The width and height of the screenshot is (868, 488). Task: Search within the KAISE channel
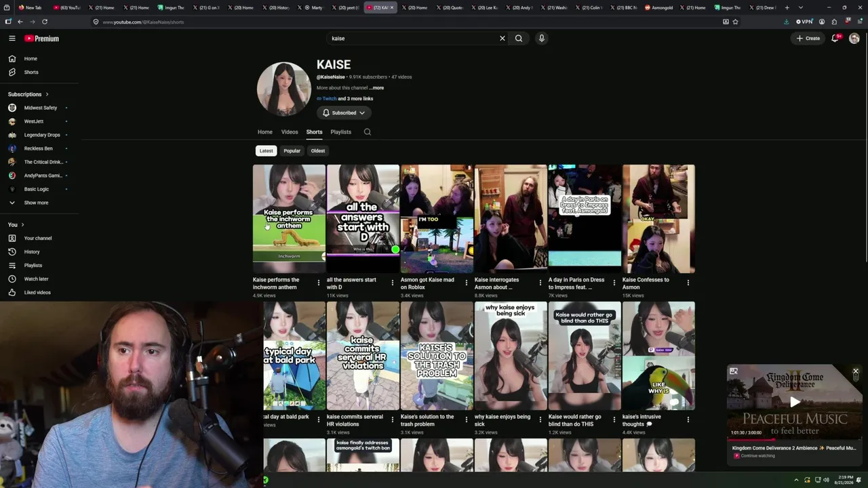[368, 132]
